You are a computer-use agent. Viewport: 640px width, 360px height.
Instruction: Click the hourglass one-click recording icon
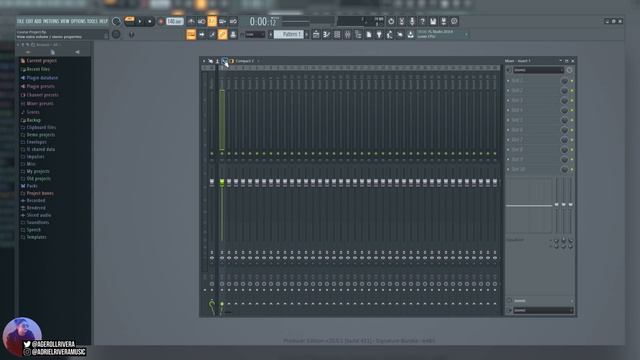click(x=401, y=21)
